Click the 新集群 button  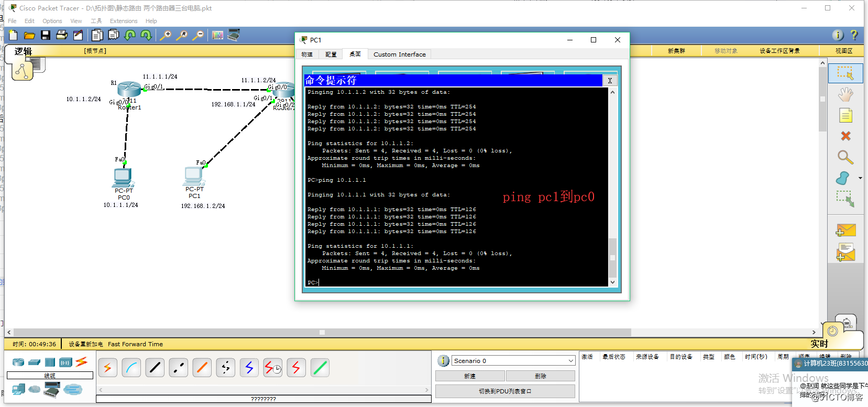click(676, 51)
